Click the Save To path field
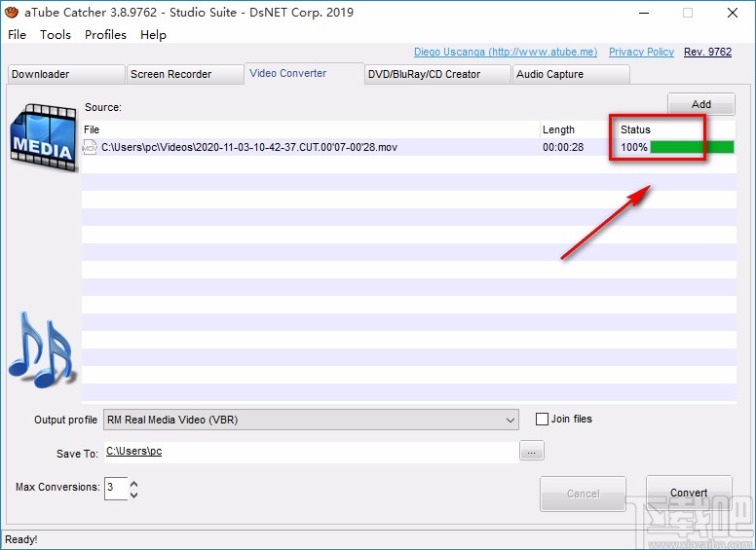Image resolution: width=756 pixels, height=550 pixels. (312, 452)
